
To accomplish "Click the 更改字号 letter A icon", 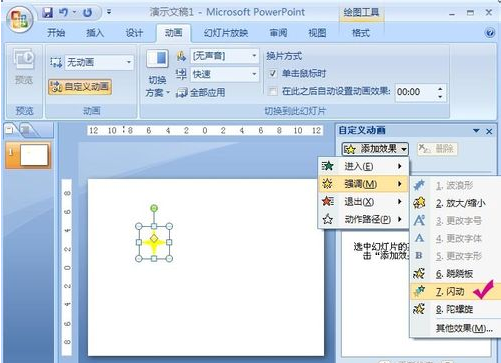I will (x=419, y=220).
